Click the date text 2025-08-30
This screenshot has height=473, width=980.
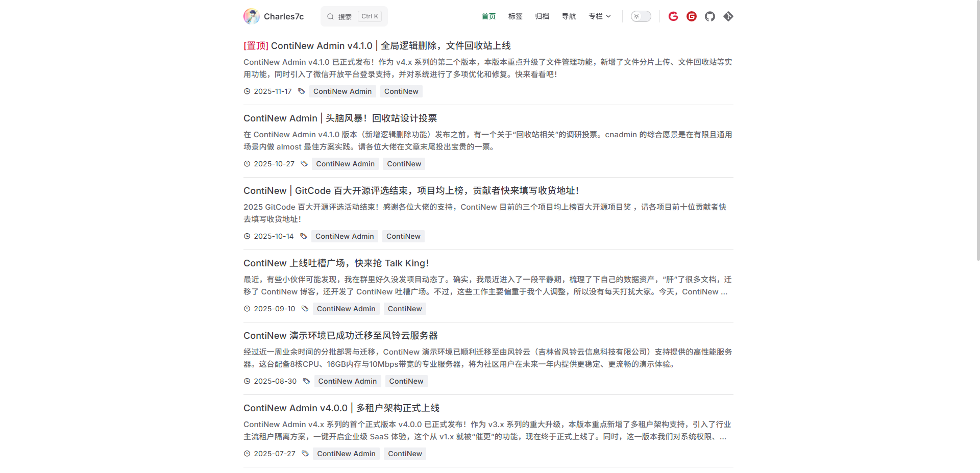point(275,381)
